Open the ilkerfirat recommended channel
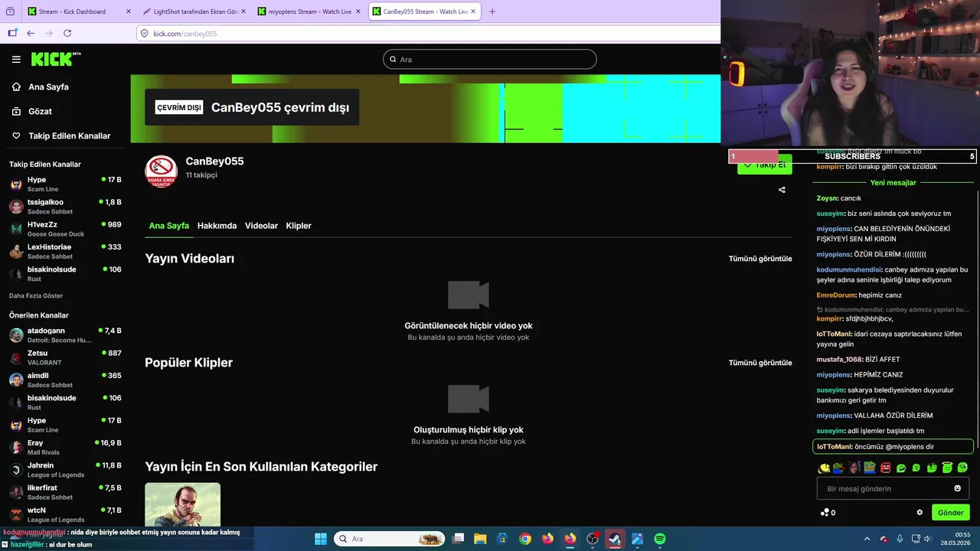Viewport: 980px width, 551px height. pyautogui.click(x=65, y=491)
